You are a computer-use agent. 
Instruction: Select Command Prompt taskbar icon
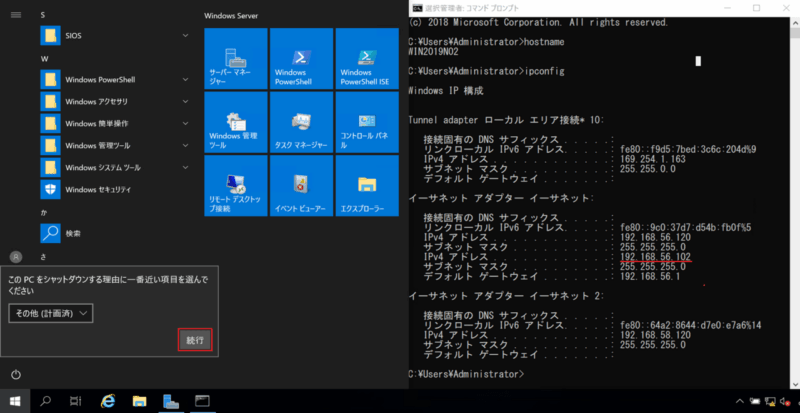(x=203, y=400)
